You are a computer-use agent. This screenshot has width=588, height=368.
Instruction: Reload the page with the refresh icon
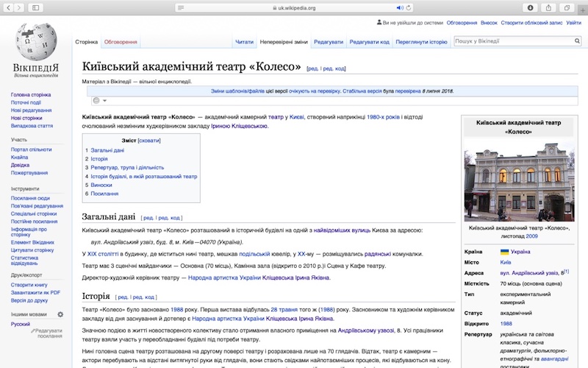pyautogui.click(x=409, y=7)
